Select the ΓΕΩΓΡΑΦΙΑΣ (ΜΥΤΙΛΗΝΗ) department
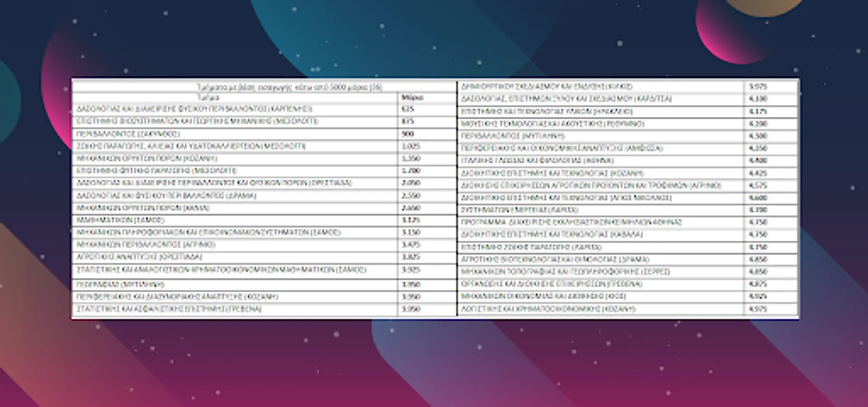The width and height of the screenshot is (868, 407). click(x=120, y=284)
